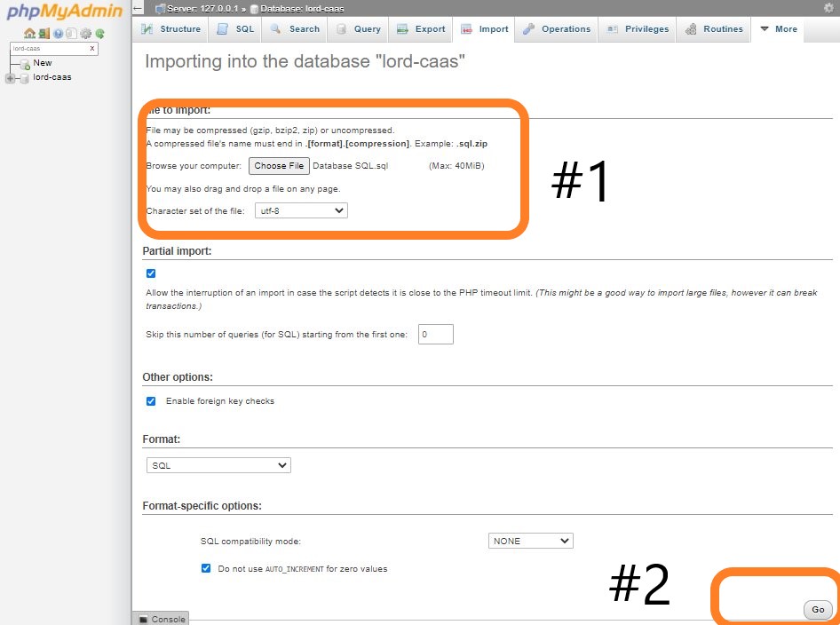Open the utf-8 character set dropdown
This screenshot has height=625, width=840.
tap(300, 210)
